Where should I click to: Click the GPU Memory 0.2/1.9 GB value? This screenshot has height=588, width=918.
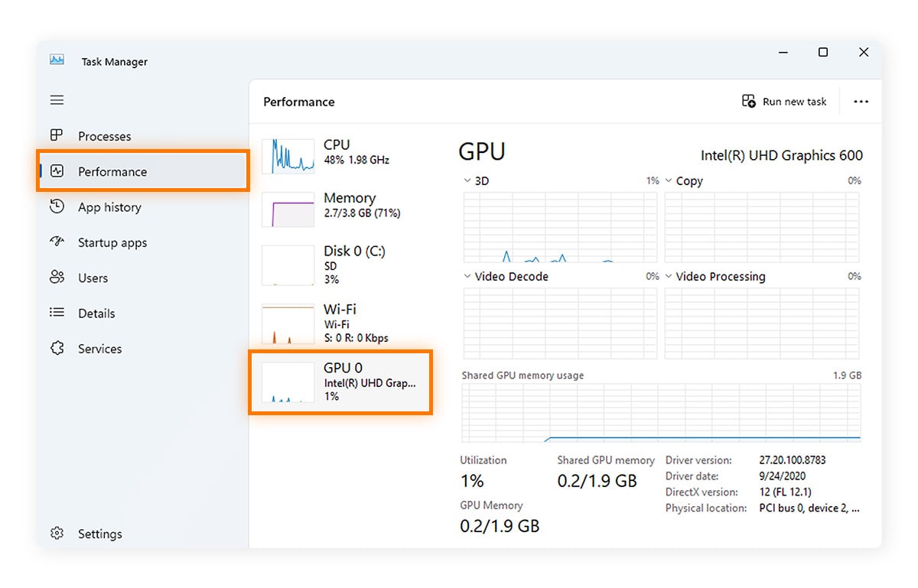pyautogui.click(x=500, y=526)
